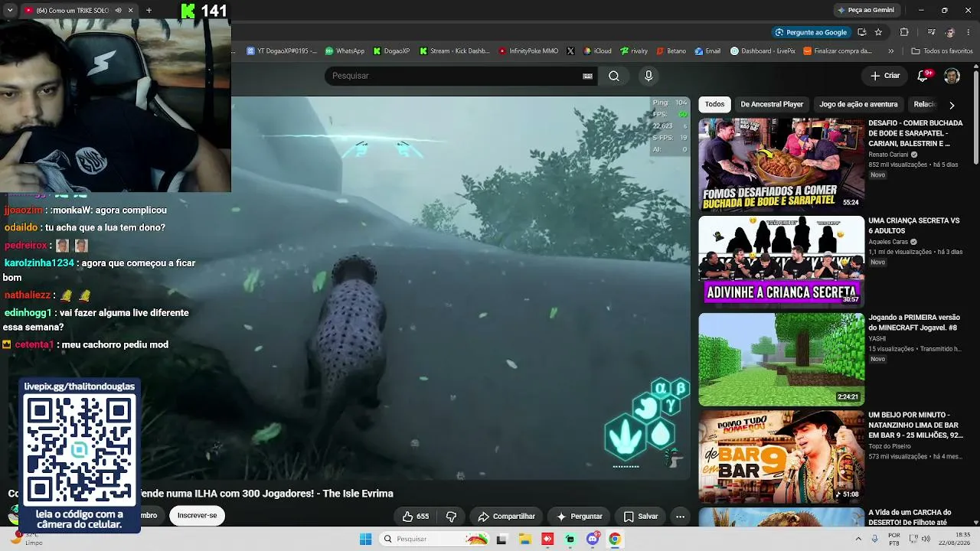Open the Chrome extensions puzzle icon
The width and height of the screenshot is (980, 551).
point(904,32)
